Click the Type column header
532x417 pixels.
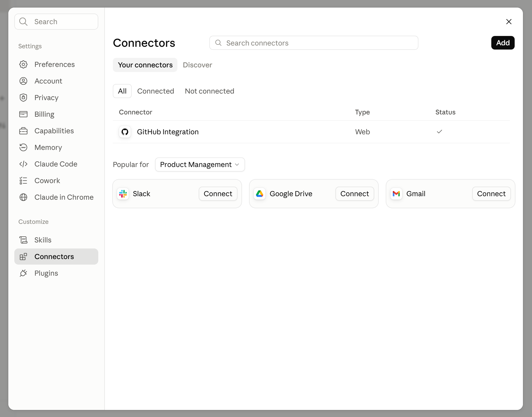(362, 112)
